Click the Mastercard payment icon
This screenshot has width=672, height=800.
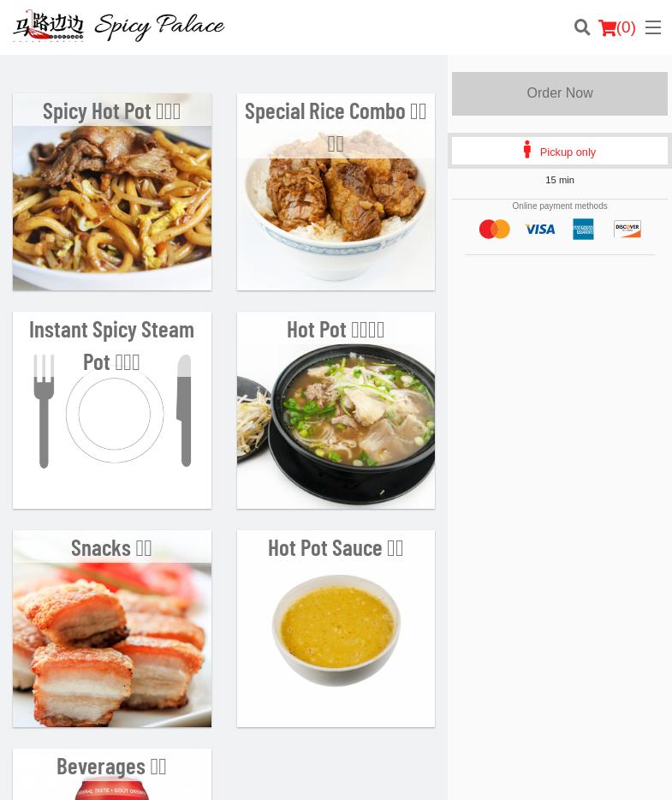coord(495,229)
